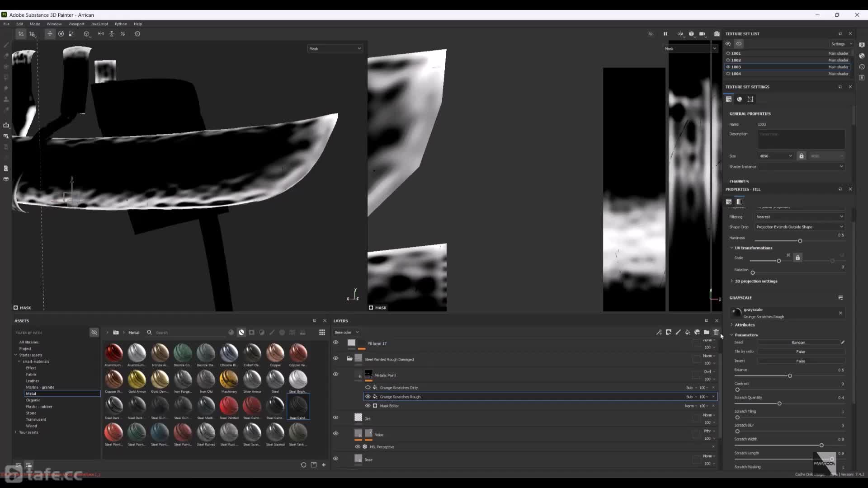Screen dimensions: 868x488
Task: Toggle the Invert False button
Action: tap(801, 361)
